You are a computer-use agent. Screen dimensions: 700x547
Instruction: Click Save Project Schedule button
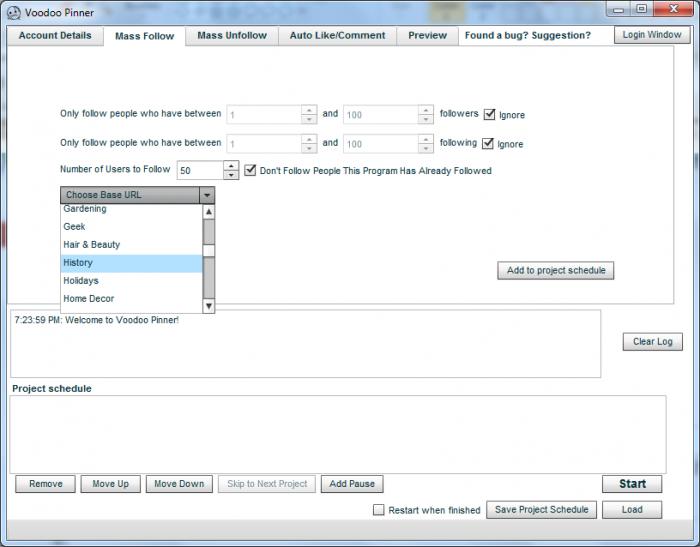coord(542,509)
